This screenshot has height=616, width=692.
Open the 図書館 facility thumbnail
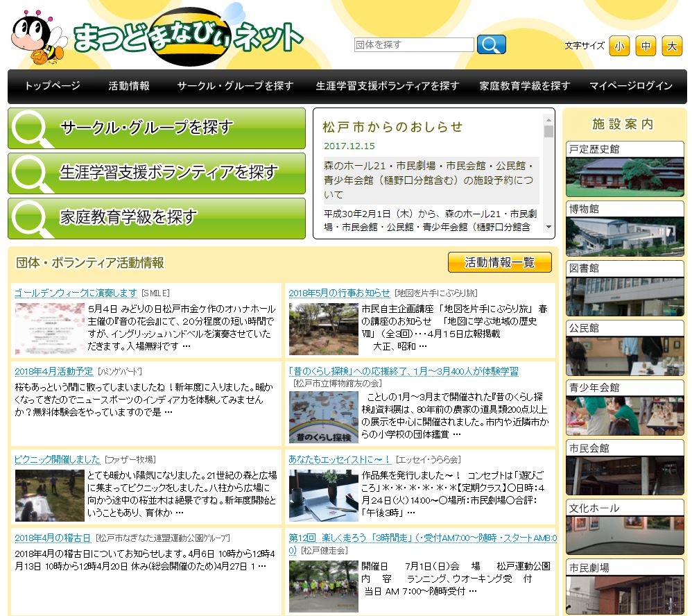tap(625, 296)
